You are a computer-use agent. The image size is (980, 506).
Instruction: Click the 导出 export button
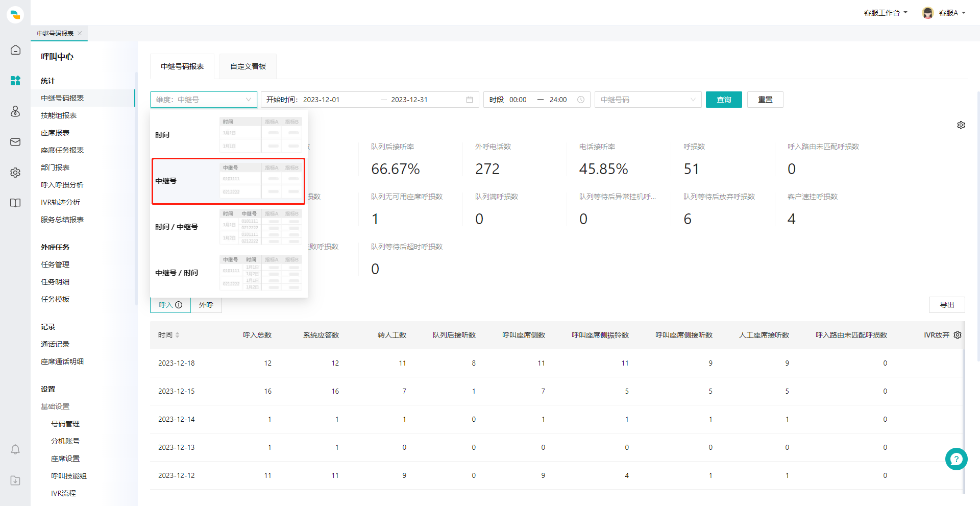[947, 305]
